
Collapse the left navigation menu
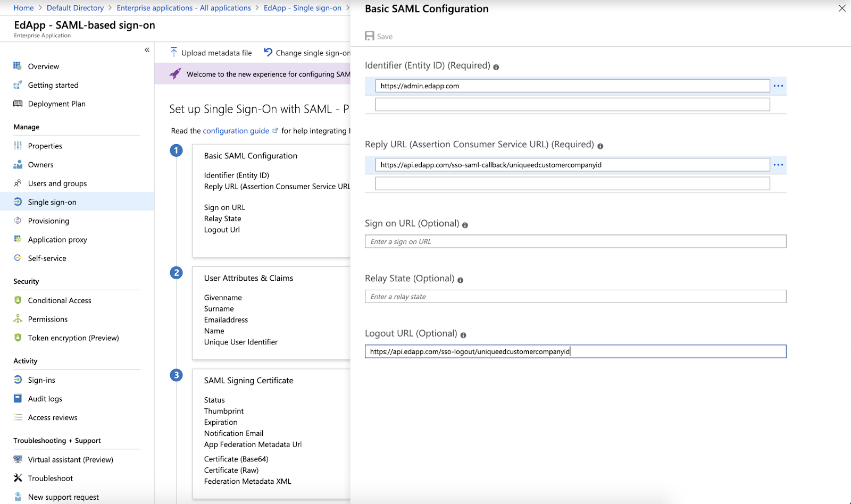147,50
